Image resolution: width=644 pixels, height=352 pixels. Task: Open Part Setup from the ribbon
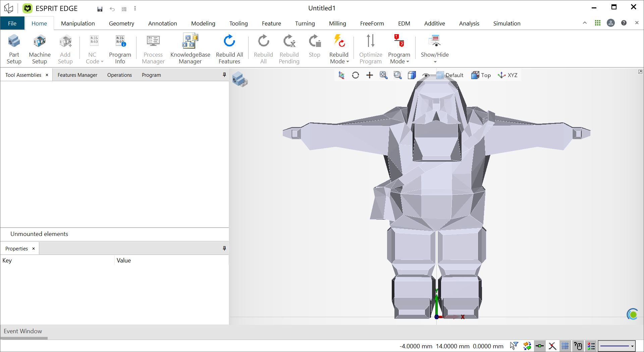(x=14, y=49)
